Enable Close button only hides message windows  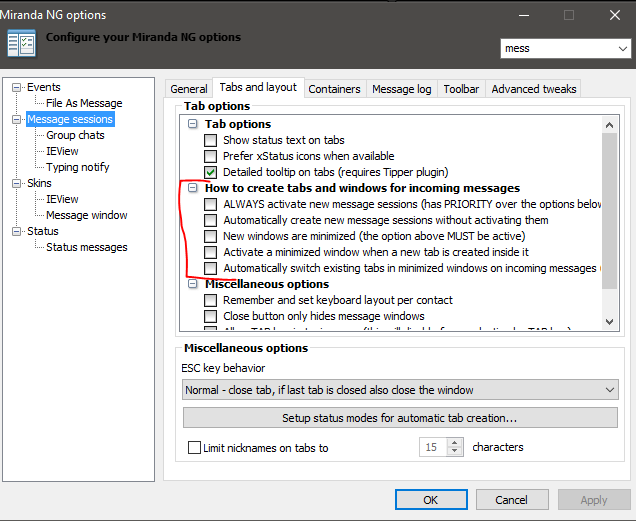[210, 316]
